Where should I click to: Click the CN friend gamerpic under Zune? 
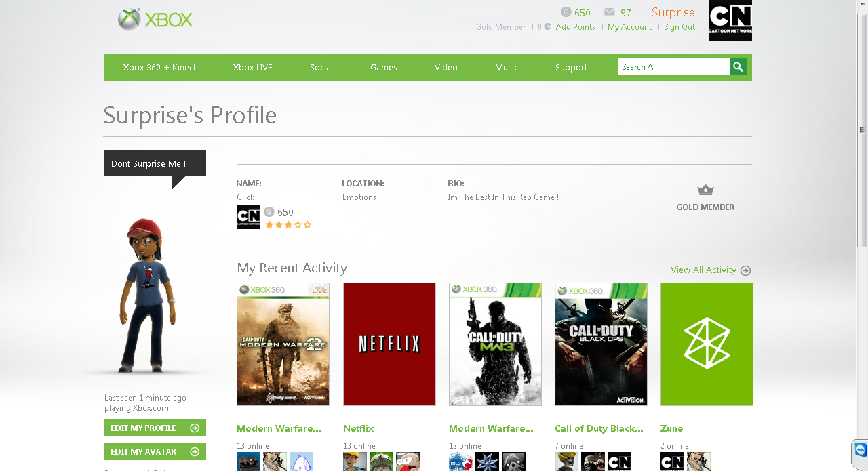(x=672, y=462)
